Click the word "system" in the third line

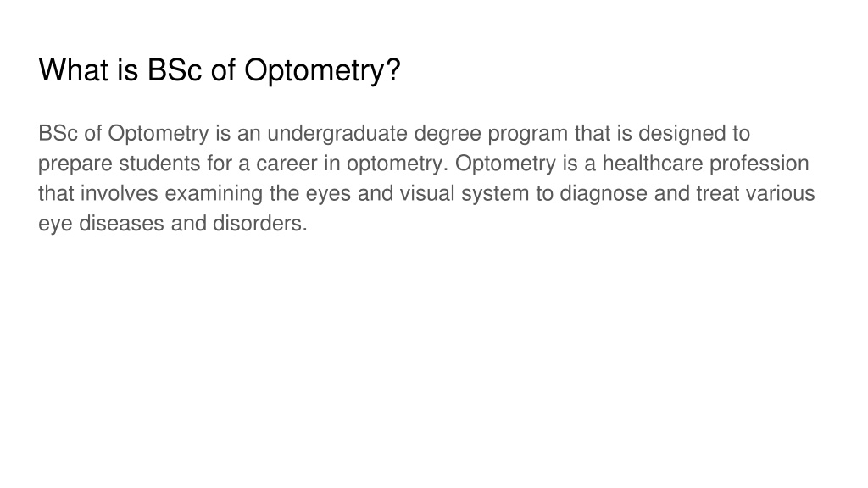[495, 195]
